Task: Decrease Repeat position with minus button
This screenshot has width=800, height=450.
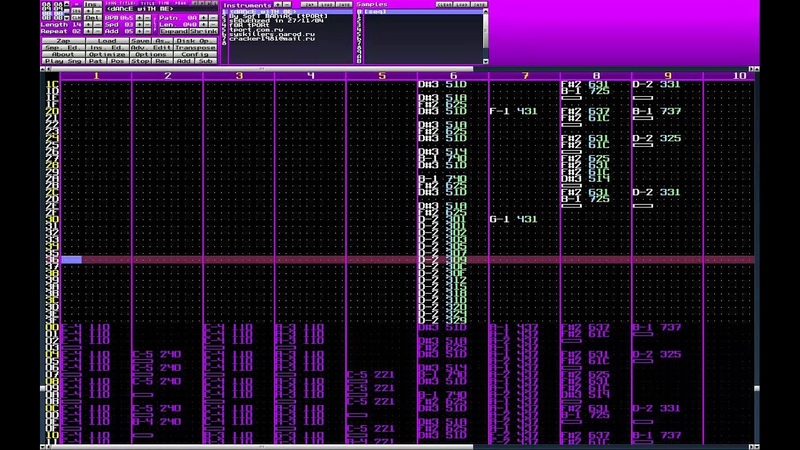Action: pyautogui.click(x=97, y=31)
